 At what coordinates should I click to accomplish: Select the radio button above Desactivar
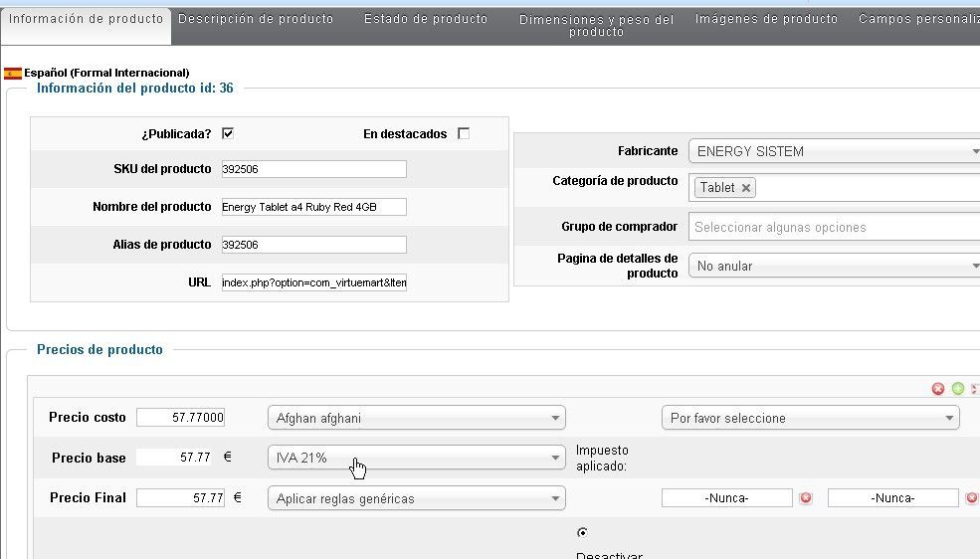582,532
